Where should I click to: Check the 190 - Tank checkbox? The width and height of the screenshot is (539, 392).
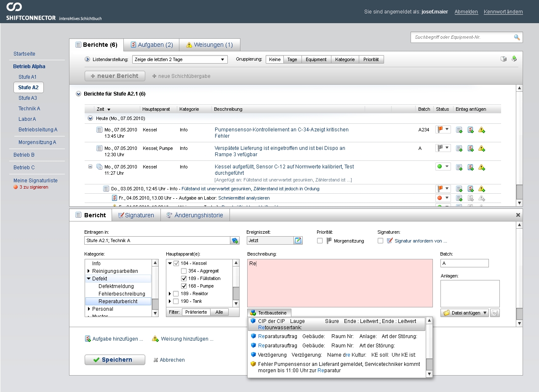coord(176,301)
